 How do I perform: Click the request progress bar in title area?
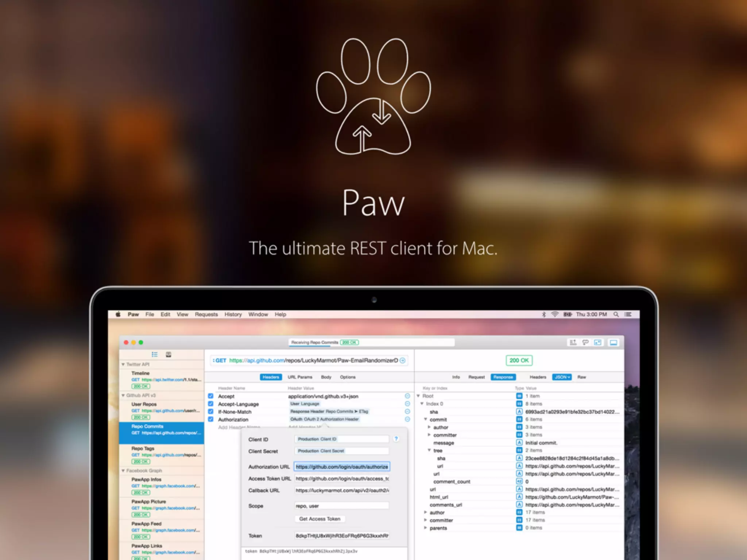point(371,342)
